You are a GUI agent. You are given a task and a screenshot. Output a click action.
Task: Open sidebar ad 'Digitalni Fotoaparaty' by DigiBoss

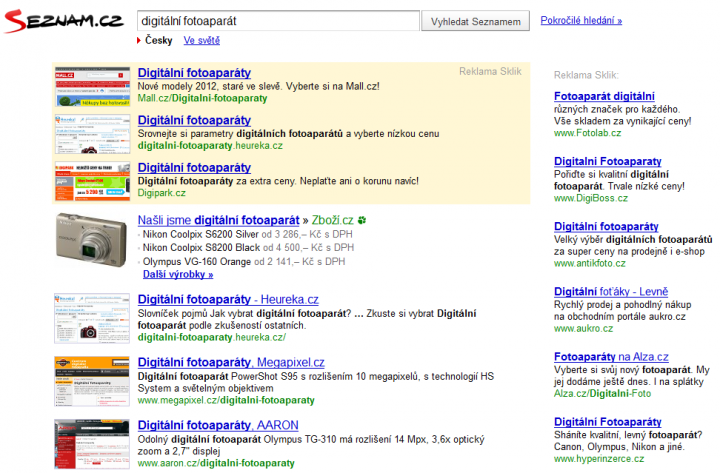click(x=608, y=161)
